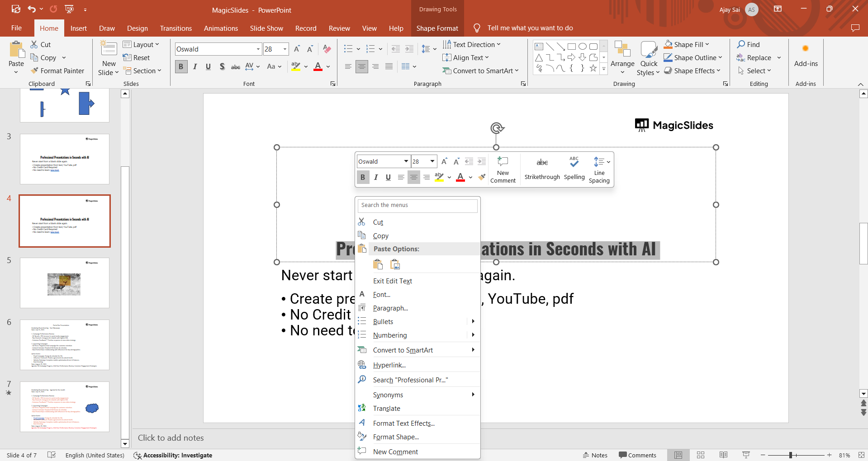Click Format Painter brush in mini toolbar
The height and width of the screenshot is (461, 868).
point(482,177)
